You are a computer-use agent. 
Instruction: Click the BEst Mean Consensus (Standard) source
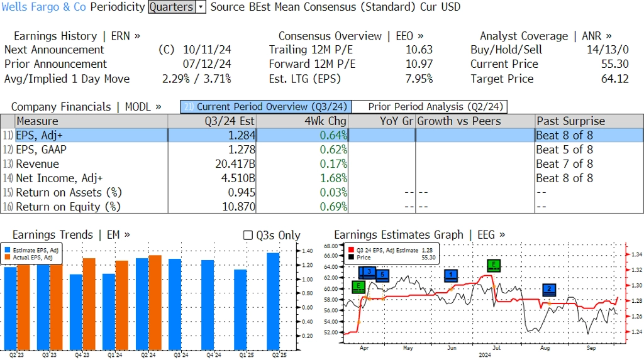333,7
